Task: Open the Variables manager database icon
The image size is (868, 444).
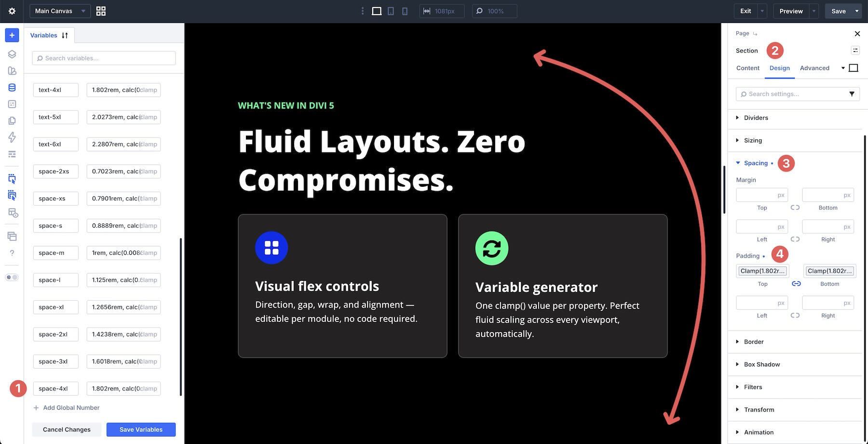Action: pos(12,87)
